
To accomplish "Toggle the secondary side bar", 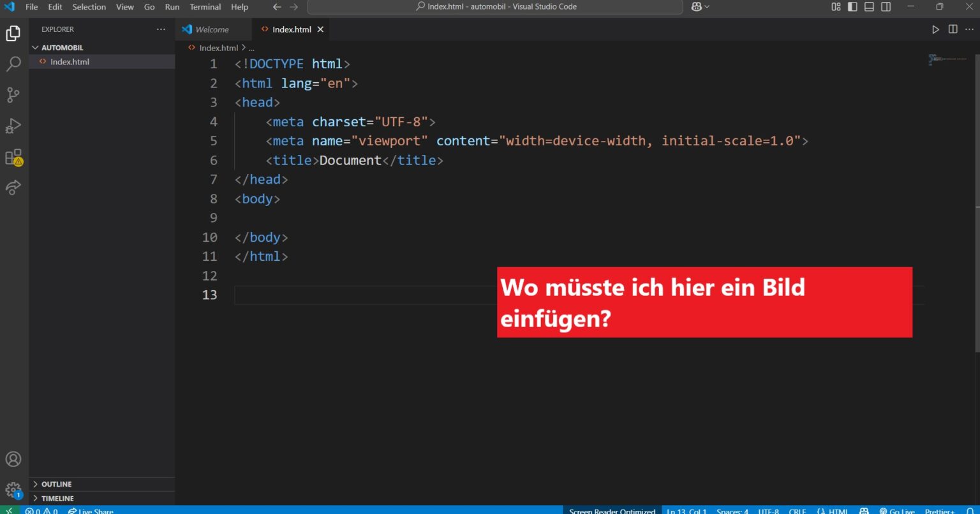I will pos(886,7).
